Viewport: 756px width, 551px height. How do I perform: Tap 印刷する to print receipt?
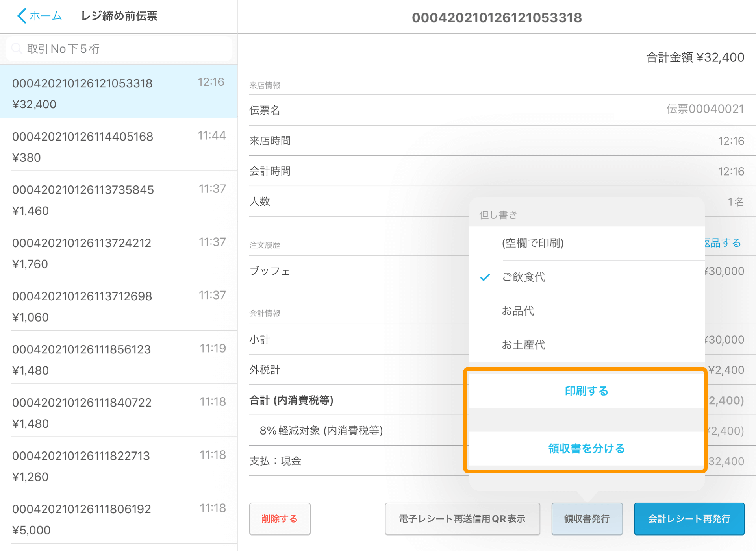point(586,391)
